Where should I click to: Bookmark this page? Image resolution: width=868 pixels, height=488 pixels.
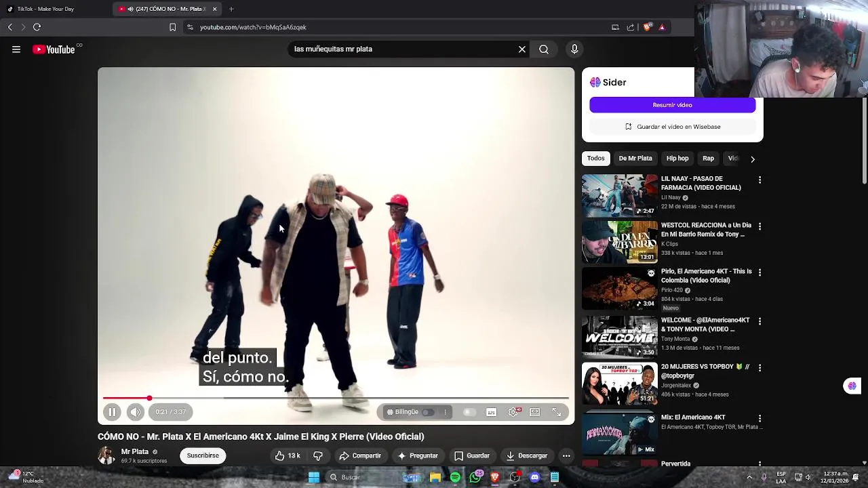click(172, 27)
